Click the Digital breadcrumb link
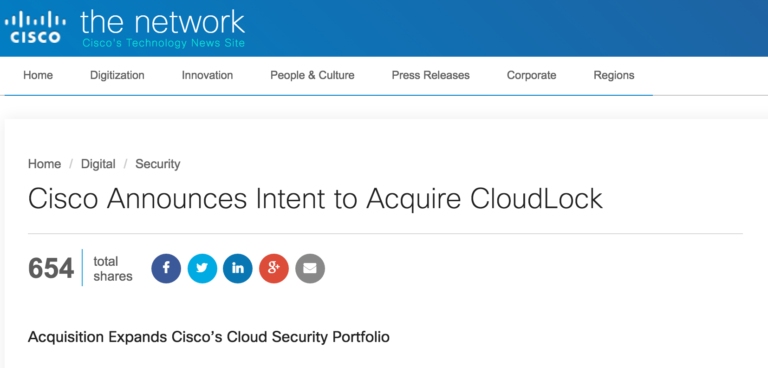The width and height of the screenshot is (768, 368). pyautogui.click(x=98, y=164)
